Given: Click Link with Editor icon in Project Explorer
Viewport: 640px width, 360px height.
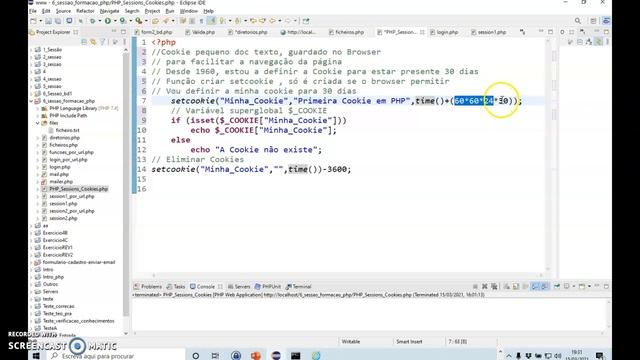Looking at the screenshot, I should pyautogui.click(x=93, y=42).
